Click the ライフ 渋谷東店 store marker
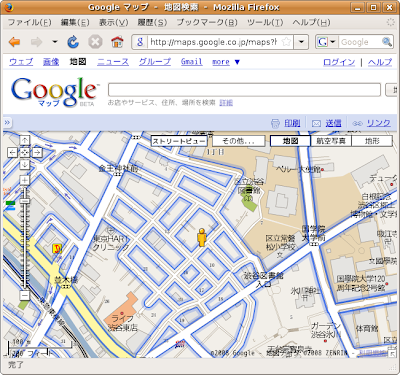The width and height of the screenshot is (400, 375). 122,313
